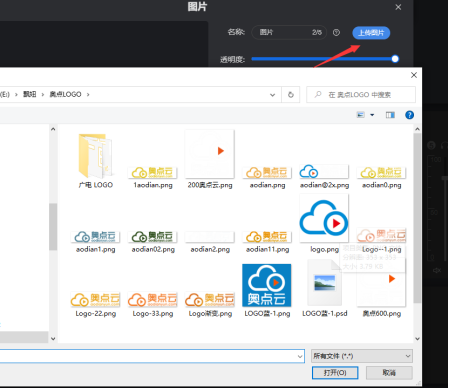Select the aodian02.png file
This screenshot has height=389, width=449.
click(x=153, y=242)
